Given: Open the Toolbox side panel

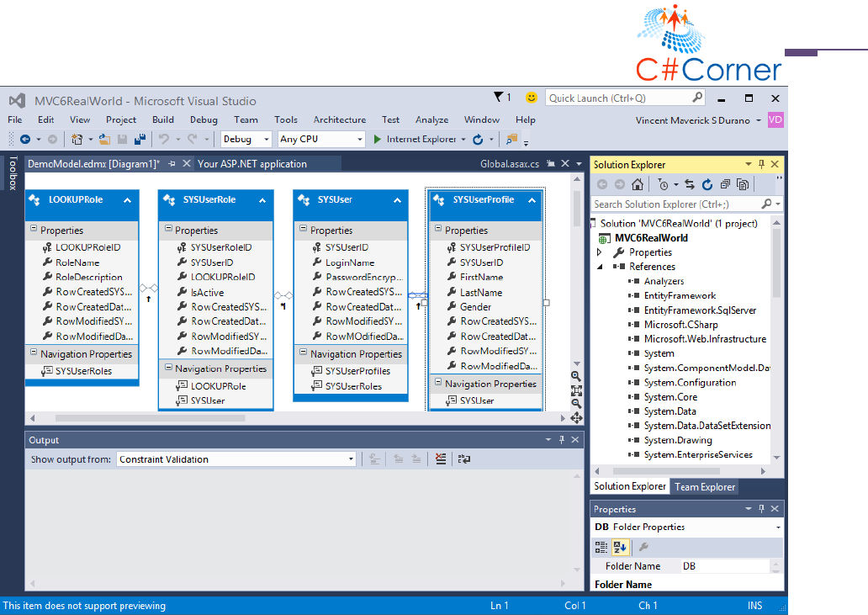Looking at the screenshot, I should (13, 172).
